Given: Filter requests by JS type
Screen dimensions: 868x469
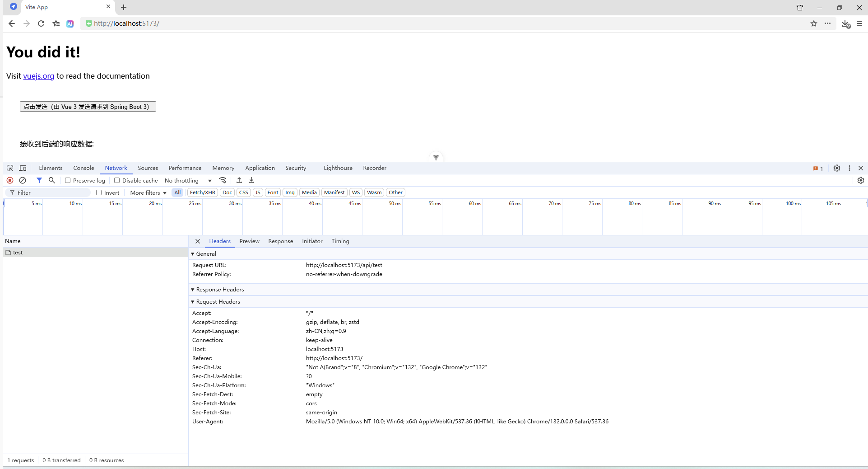Looking at the screenshot, I should click(x=258, y=192).
